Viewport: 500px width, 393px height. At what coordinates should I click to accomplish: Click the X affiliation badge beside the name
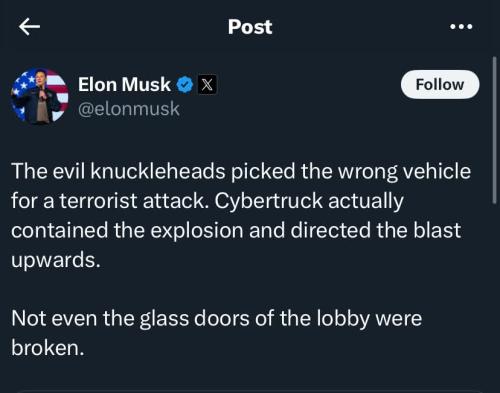[207, 85]
